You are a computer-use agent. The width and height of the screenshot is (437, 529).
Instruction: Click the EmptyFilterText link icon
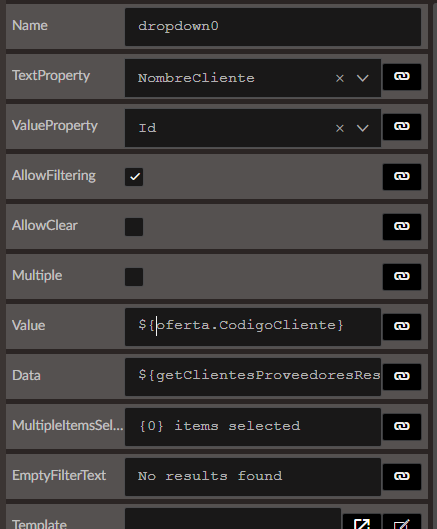[402, 476]
